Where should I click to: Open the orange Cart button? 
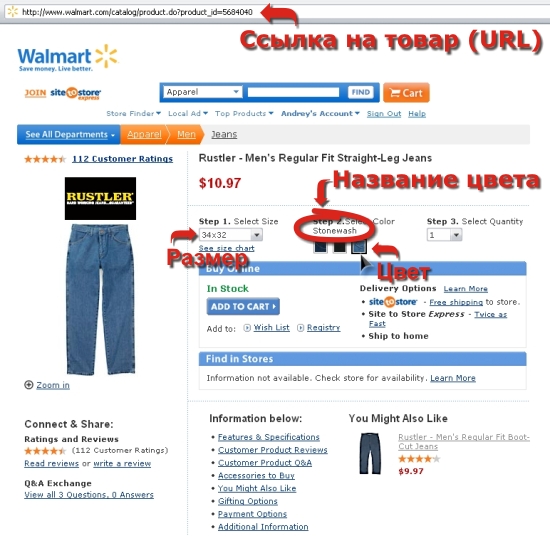coord(406,93)
